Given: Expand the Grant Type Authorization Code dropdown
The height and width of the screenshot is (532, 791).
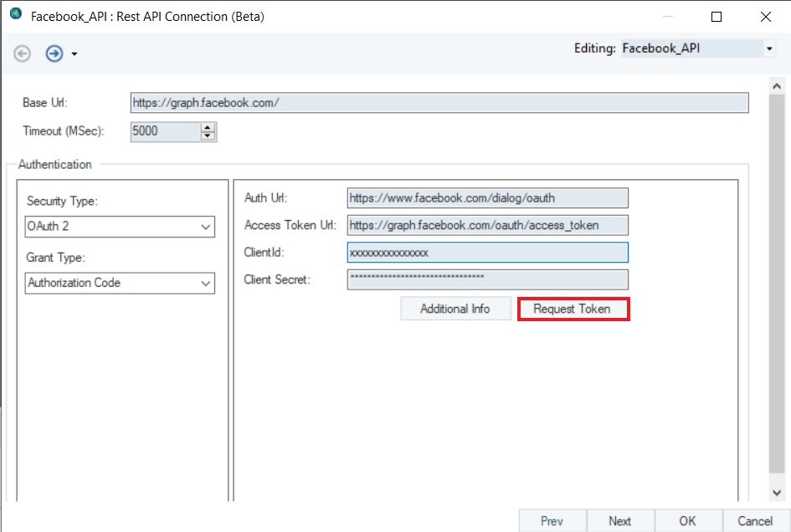Looking at the screenshot, I should tap(205, 284).
